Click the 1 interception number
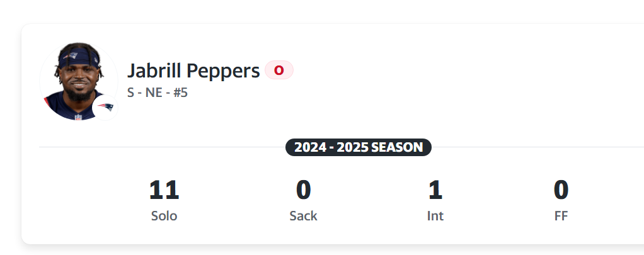Screen dimensions: 644x255 [435, 190]
